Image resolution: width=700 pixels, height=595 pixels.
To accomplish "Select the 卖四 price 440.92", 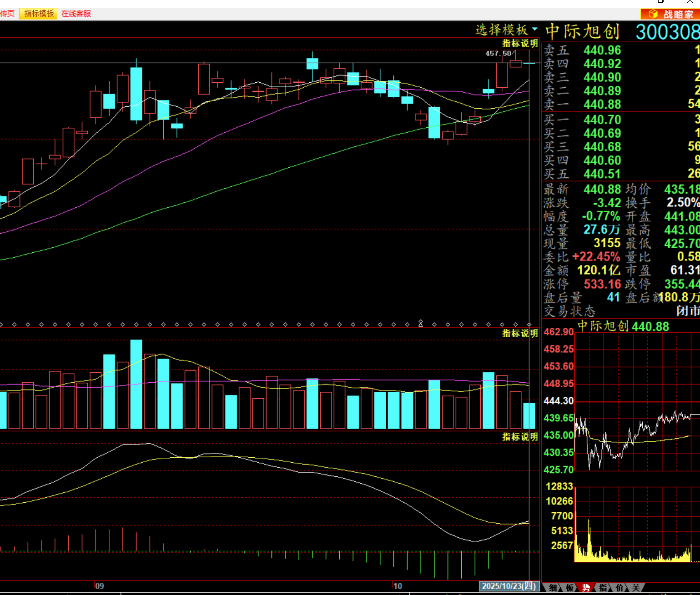I will pos(602,64).
